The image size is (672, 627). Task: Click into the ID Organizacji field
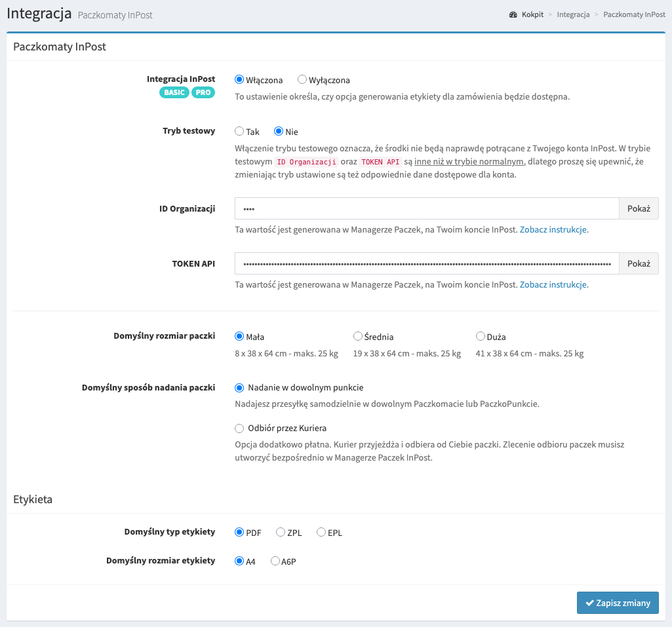pos(426,209)
